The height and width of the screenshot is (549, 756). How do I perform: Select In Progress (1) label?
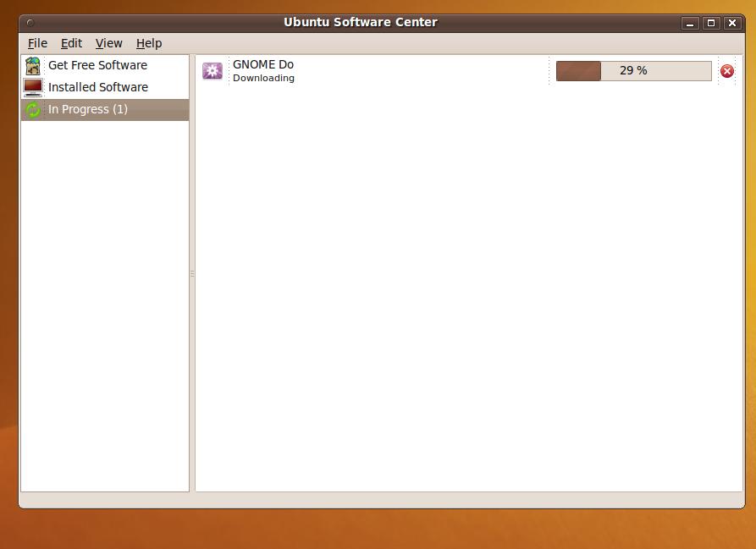(x=88, y=109)
